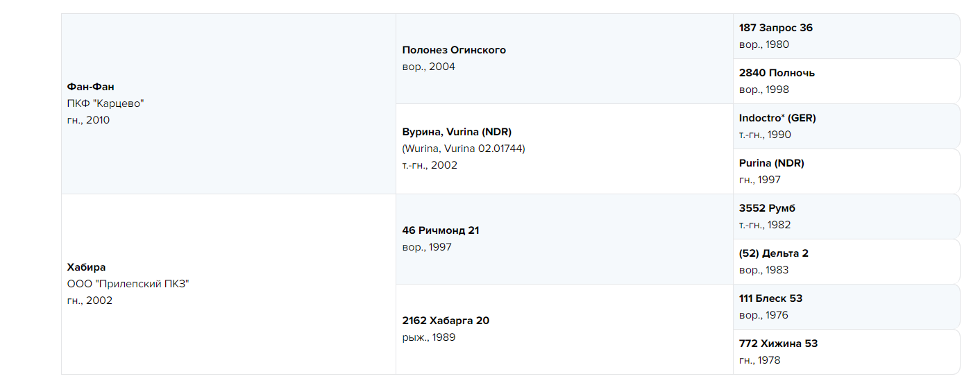Click Indoctro т.-гн., 1990 details line
The image size is (980, 390).
[765, 135]
